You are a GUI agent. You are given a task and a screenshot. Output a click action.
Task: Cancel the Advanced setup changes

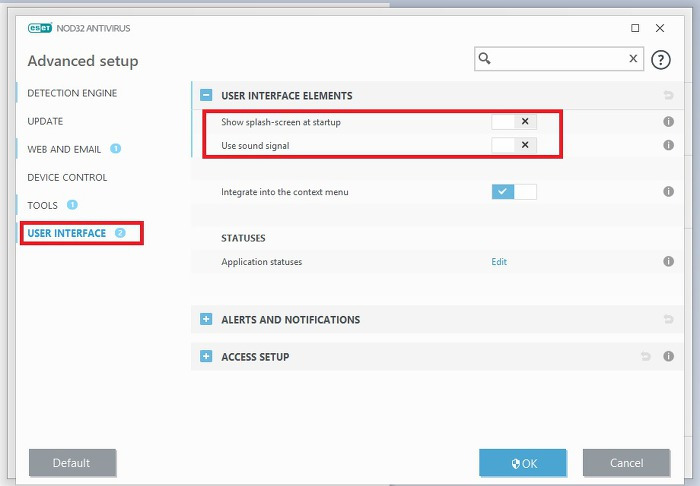coord(626,463)
